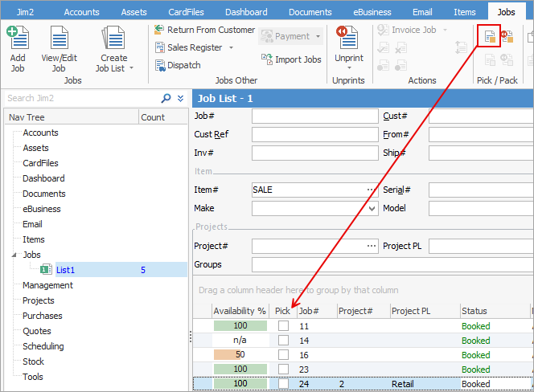This screenshot has height=392, width=534.
Task: Click the Project PL column header
Action: click(425, 311)
